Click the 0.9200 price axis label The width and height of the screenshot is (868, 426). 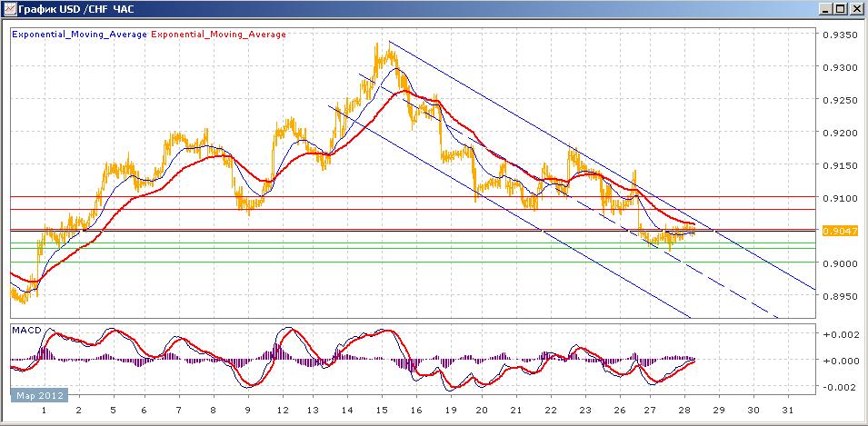(841, 133)
